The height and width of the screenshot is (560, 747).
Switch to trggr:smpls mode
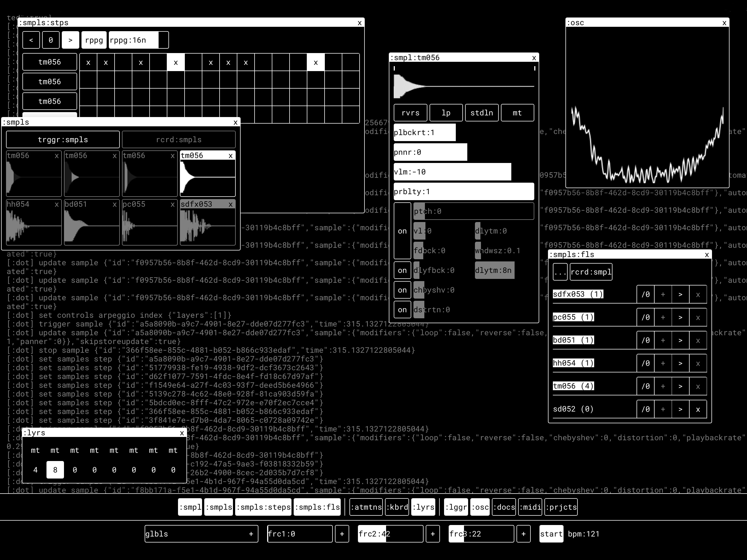click(63, 139)
